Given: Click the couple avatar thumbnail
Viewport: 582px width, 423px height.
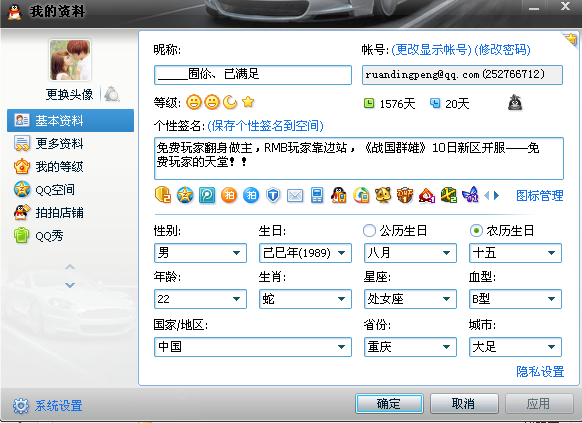Looking at the screenshot, I should click(x=70, y=60).
